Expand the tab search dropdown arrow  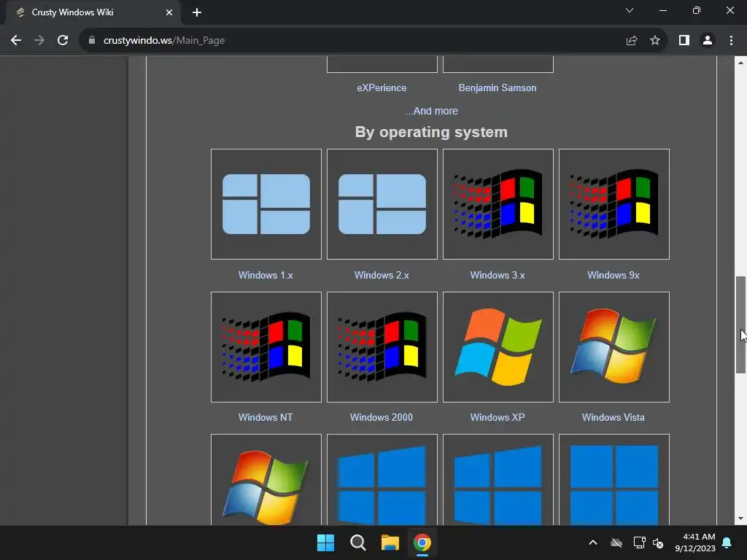point(630,10)
